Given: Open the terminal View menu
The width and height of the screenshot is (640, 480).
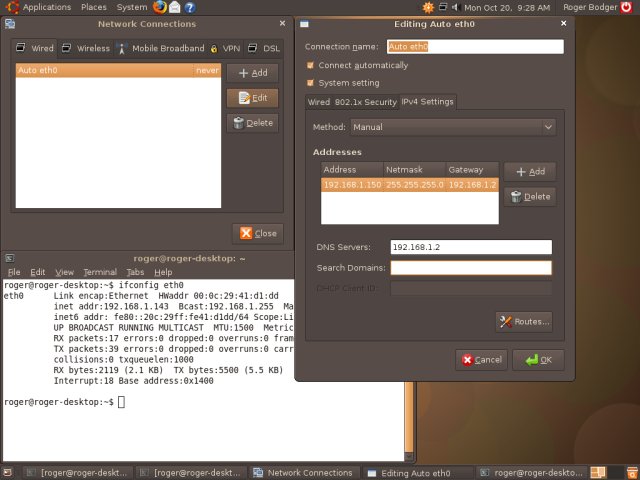Looking at the screenshot, I should tap(64, 272).
